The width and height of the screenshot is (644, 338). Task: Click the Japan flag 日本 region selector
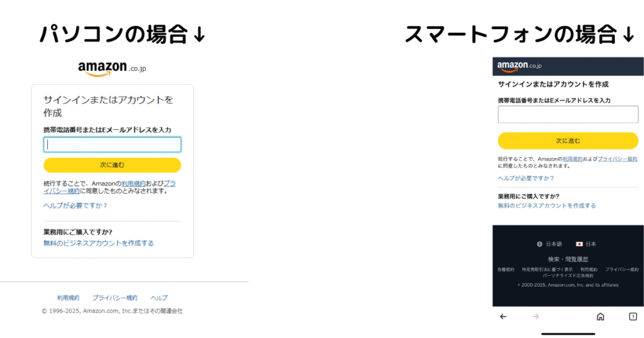[586, 244]
